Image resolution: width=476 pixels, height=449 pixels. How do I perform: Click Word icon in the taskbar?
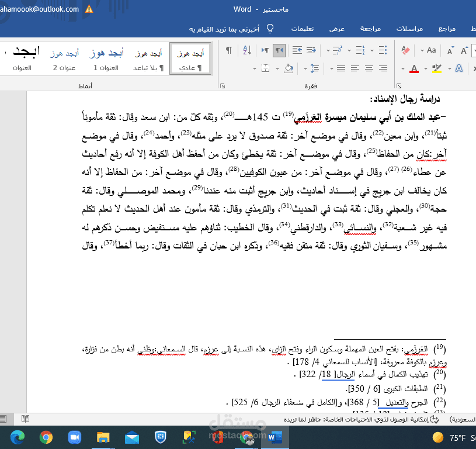(275, 438)
